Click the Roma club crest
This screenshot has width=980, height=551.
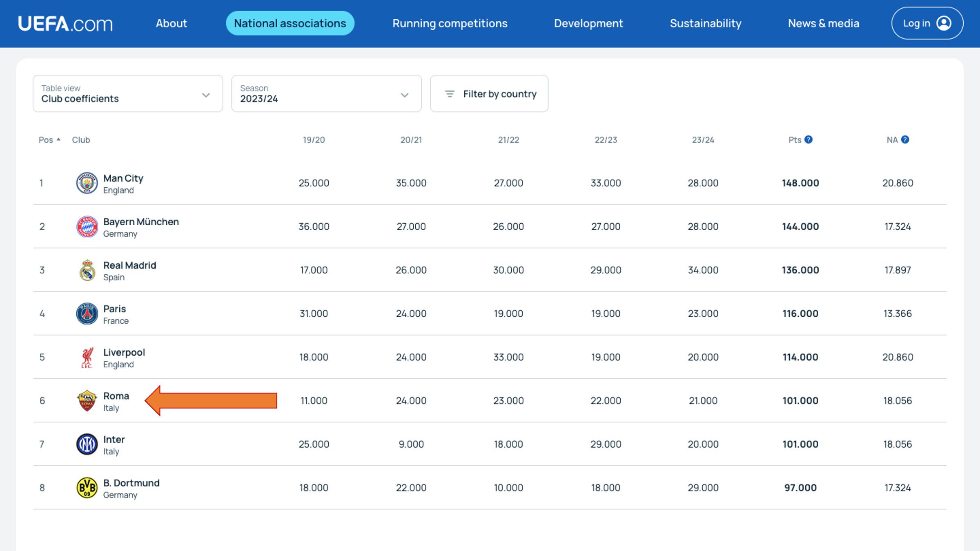pyautogui.click(x=87, y=401)
